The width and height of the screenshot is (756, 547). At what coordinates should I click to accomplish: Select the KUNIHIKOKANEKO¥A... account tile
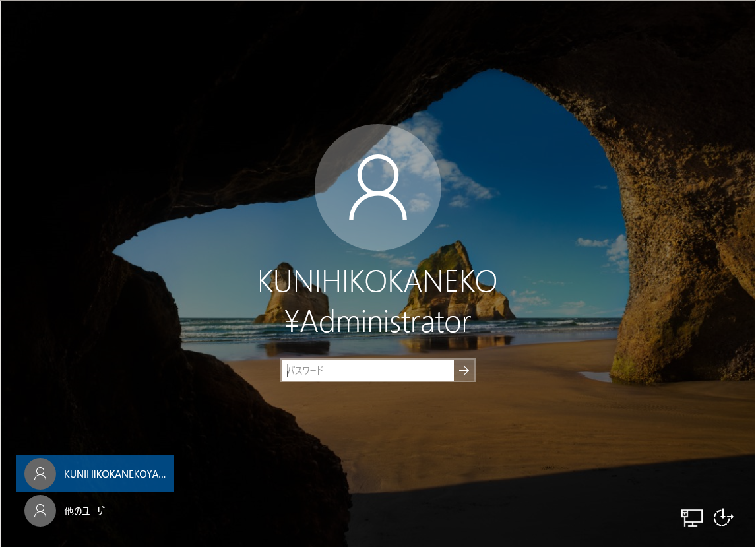[x=96, y=474]
